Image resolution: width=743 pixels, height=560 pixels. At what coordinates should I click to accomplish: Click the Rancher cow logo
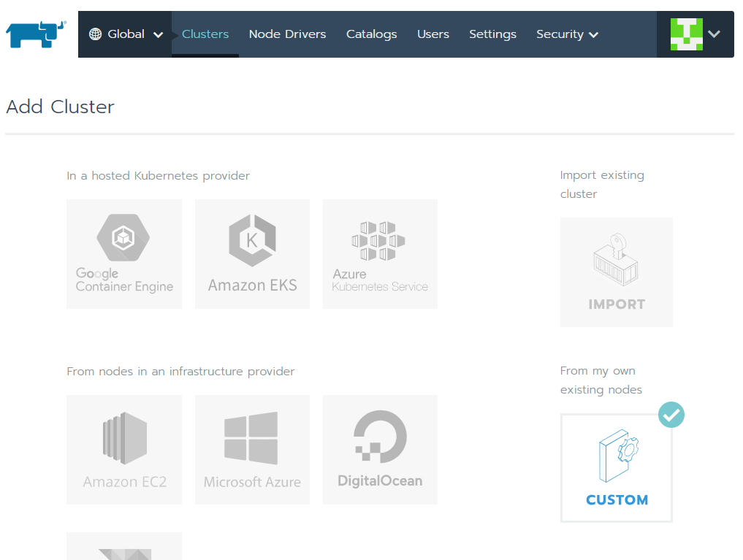pos(36,34)
